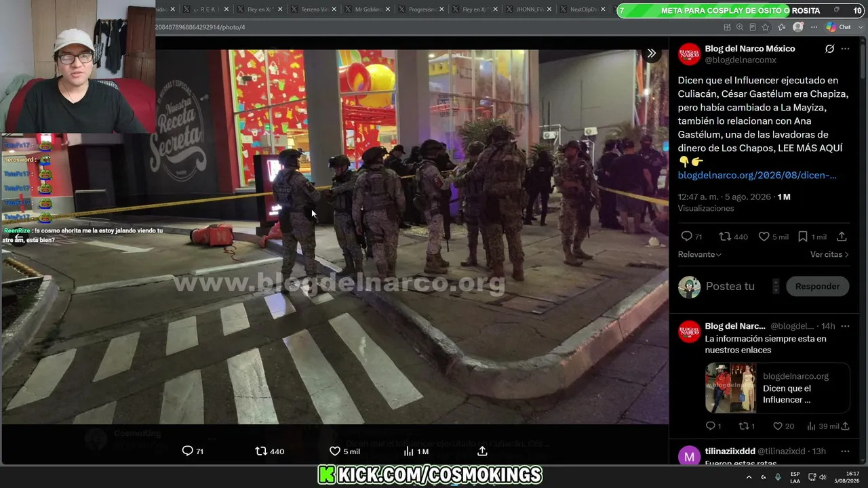
Task: Share the main post from the sidebar
Action: point(842,237)
